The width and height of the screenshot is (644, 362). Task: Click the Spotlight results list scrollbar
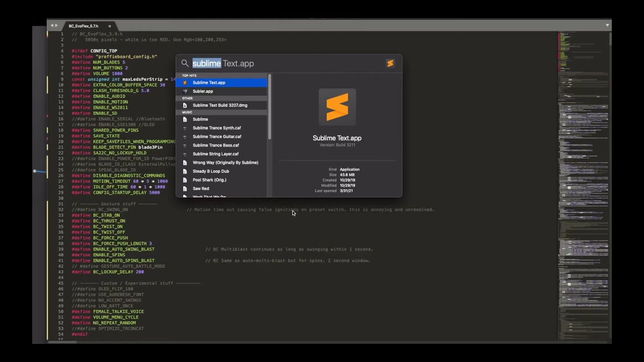pyautogui.click(x=270, y=107)
